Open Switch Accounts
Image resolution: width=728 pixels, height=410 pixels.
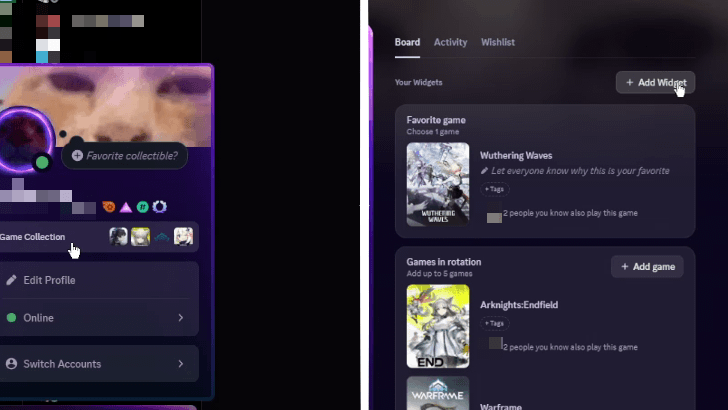pos(98,364)
